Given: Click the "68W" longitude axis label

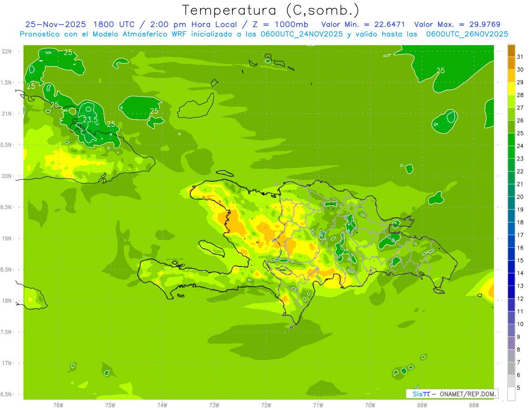Looking at the screenshot, I should pyautogui.click(x=474, y=406).
